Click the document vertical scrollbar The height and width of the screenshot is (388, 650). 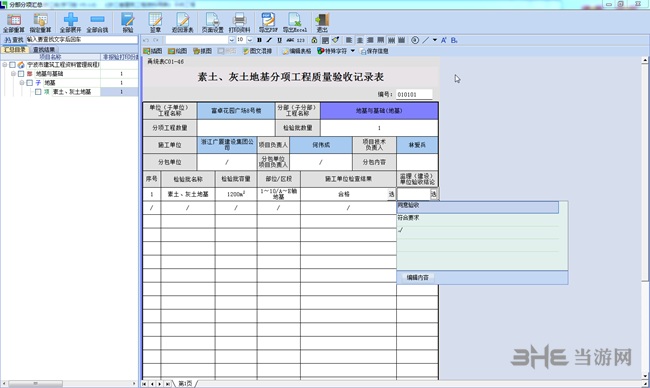(645, 218)
